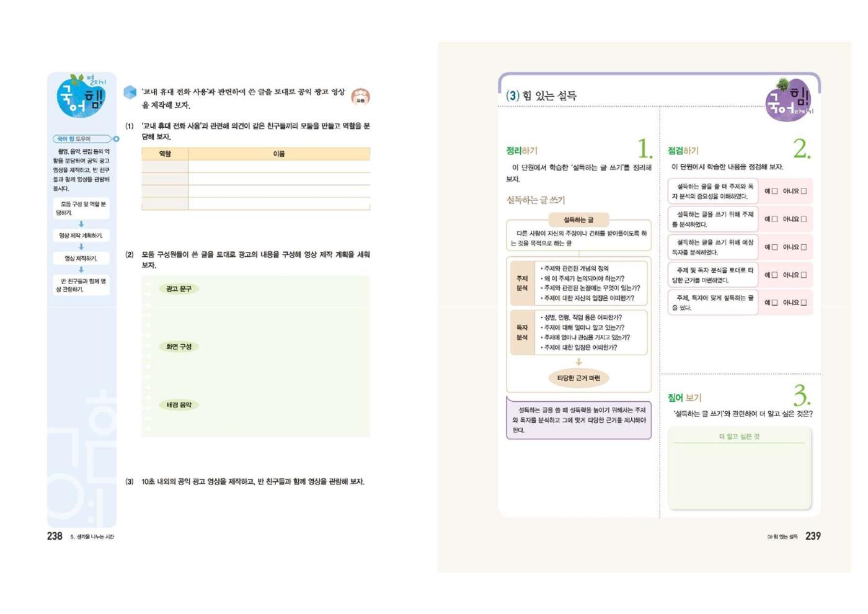Click the 영상 제작하기 step box

tap(81, 259)
